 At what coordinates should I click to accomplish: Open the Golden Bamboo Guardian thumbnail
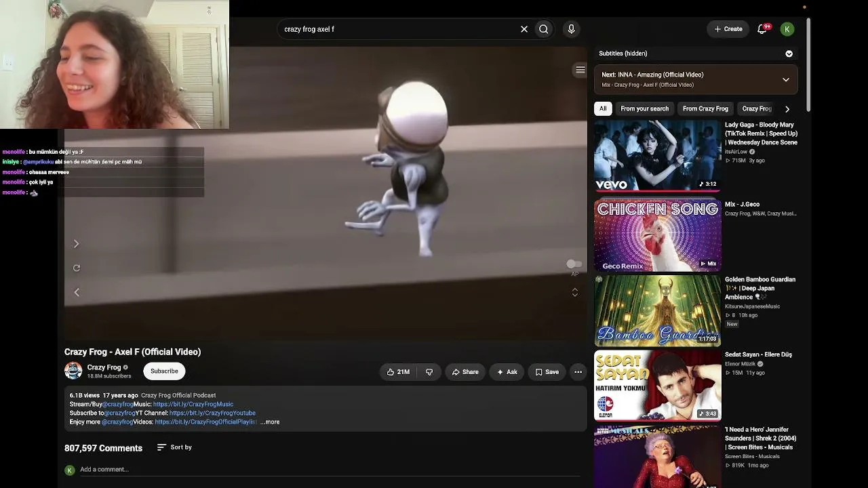(x=658, y=310)
